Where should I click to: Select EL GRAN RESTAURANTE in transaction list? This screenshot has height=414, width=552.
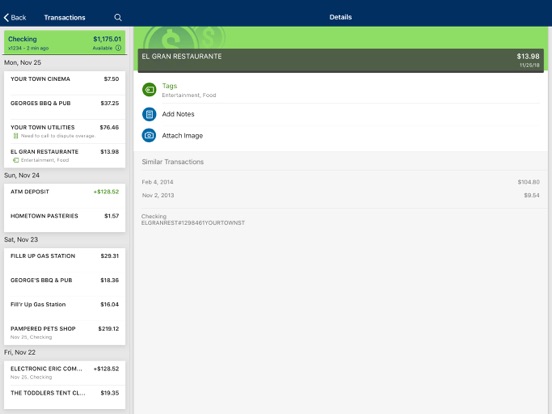[65, 156]
